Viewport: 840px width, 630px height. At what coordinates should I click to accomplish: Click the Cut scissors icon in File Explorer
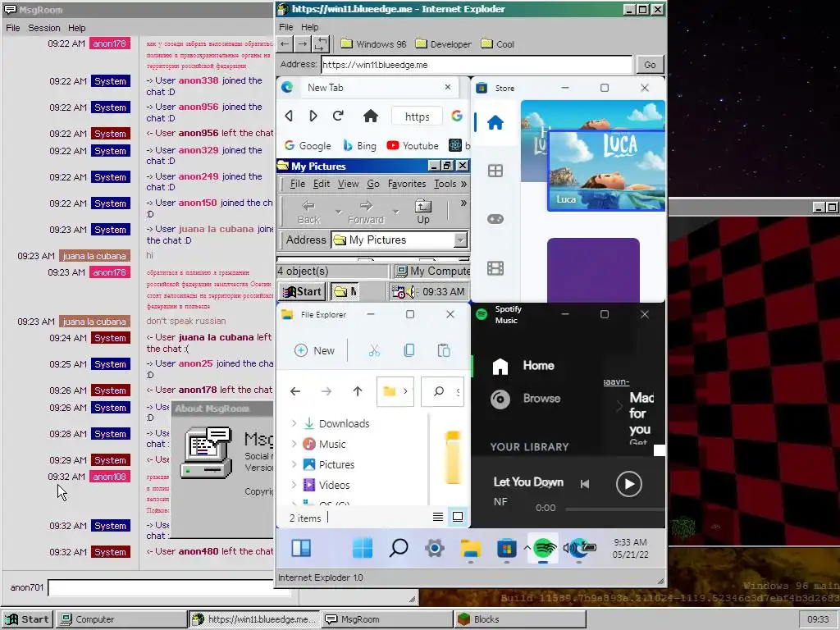374,350
